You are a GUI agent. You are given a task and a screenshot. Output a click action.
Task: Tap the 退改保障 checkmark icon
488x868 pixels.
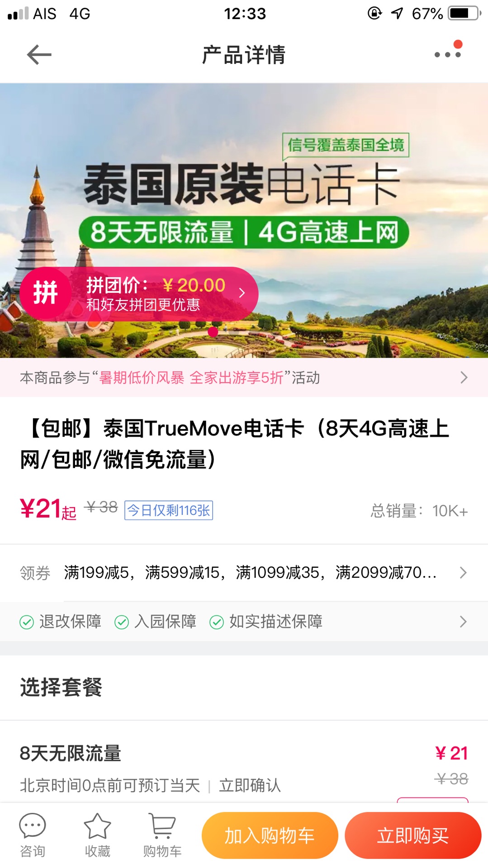coord(27,622)
